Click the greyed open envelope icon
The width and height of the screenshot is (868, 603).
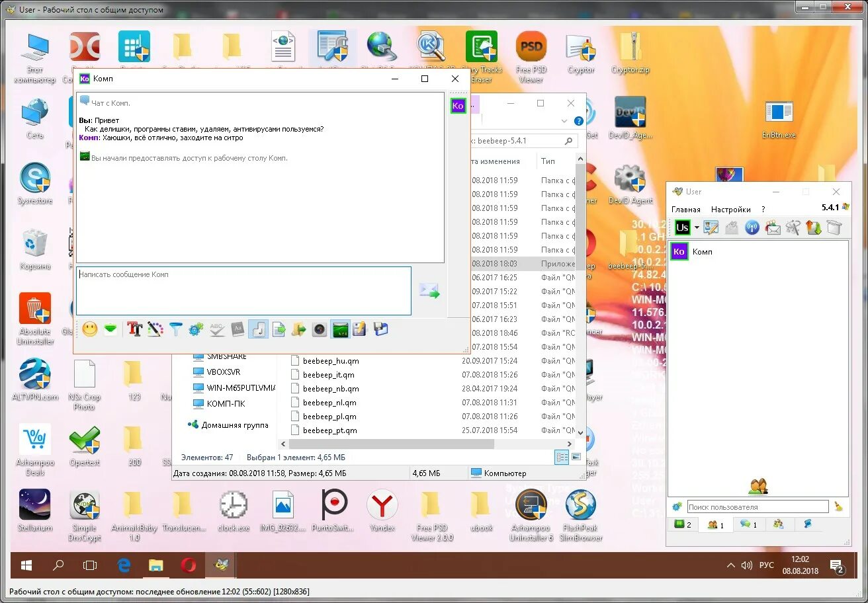point(732,227)
